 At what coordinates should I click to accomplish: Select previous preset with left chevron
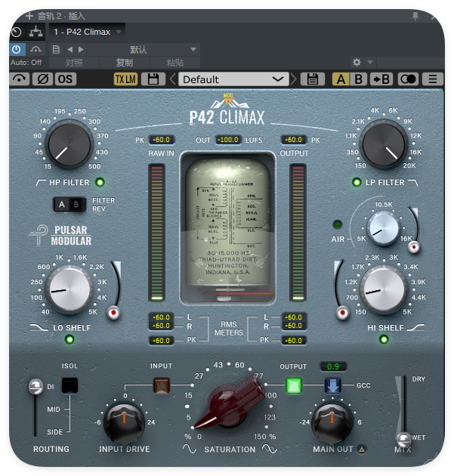pyautogui.click(x=173, y=79)
